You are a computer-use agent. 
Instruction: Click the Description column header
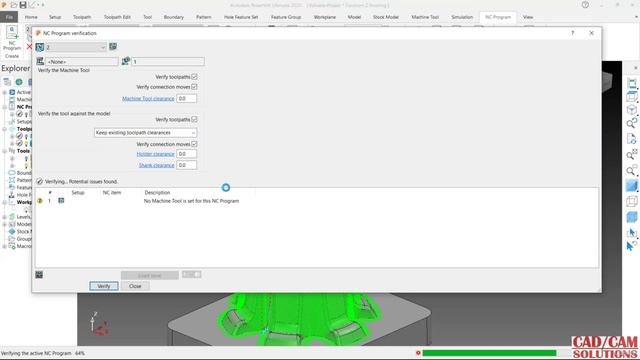(x=158, y=193)
